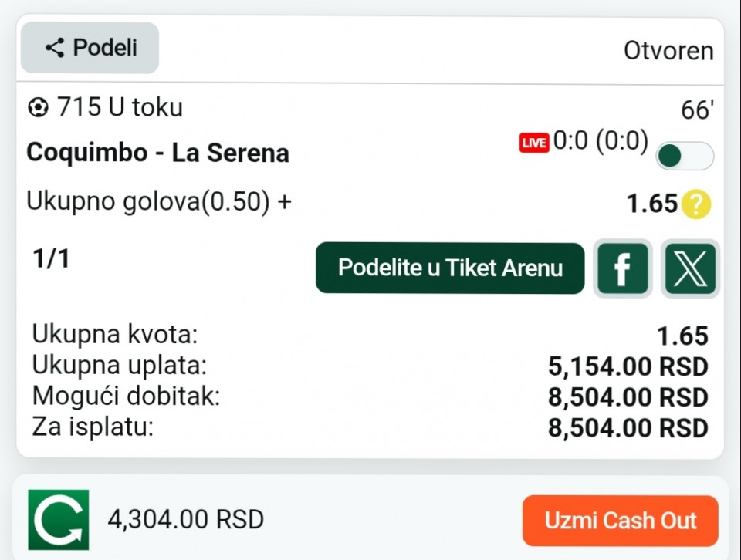Open the Coquimbo - La Serena match
This screenshot has height=560, width=741.
157,153
